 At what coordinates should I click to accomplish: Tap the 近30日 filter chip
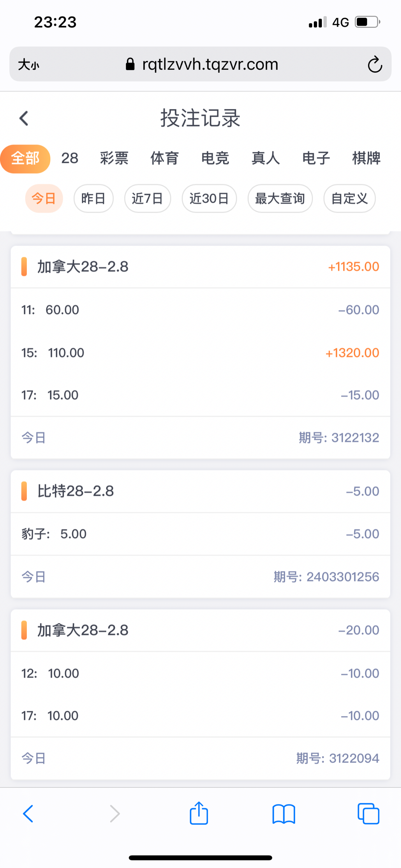[209, 199]
